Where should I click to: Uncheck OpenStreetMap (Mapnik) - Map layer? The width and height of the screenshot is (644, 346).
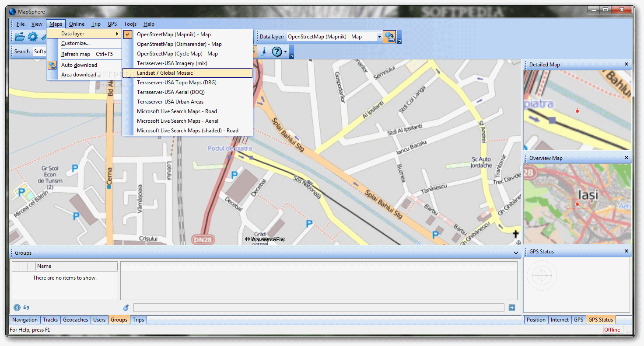point(188,35)
